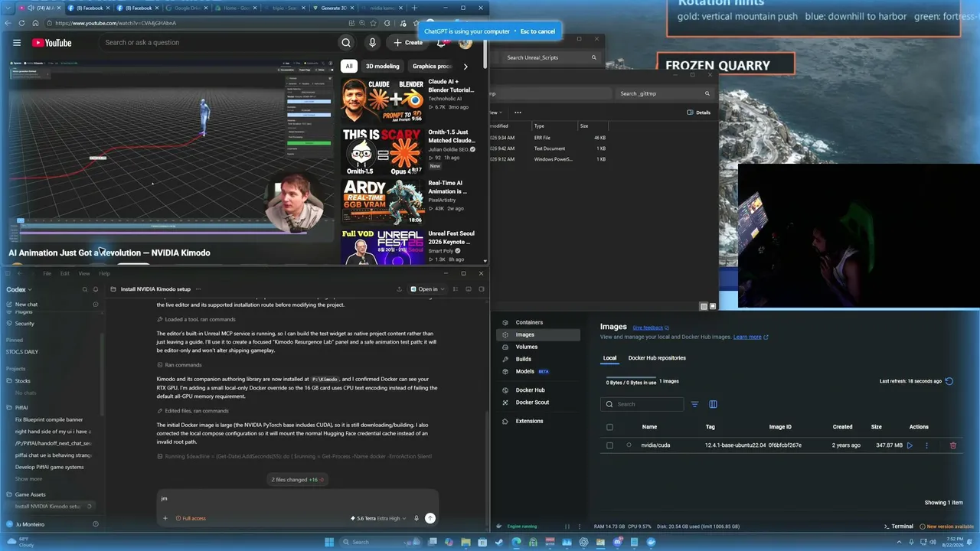980x551 pixels.
Task: Select the Local images tab in Docker
Action: coord(609,358)
